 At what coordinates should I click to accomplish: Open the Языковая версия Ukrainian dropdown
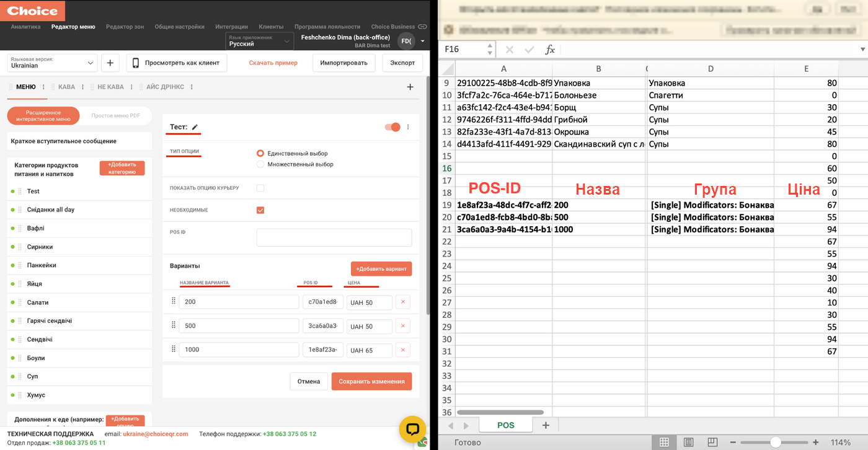pos(53,63)
